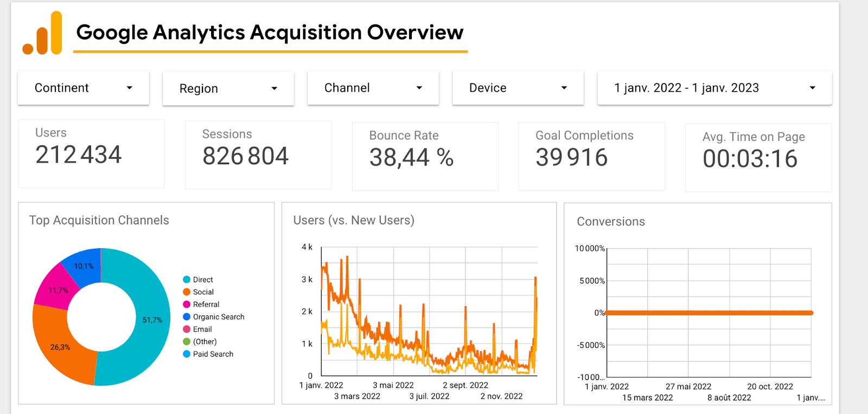
Task: Open the Continent filter dropdown
Action: click(84, 88)
